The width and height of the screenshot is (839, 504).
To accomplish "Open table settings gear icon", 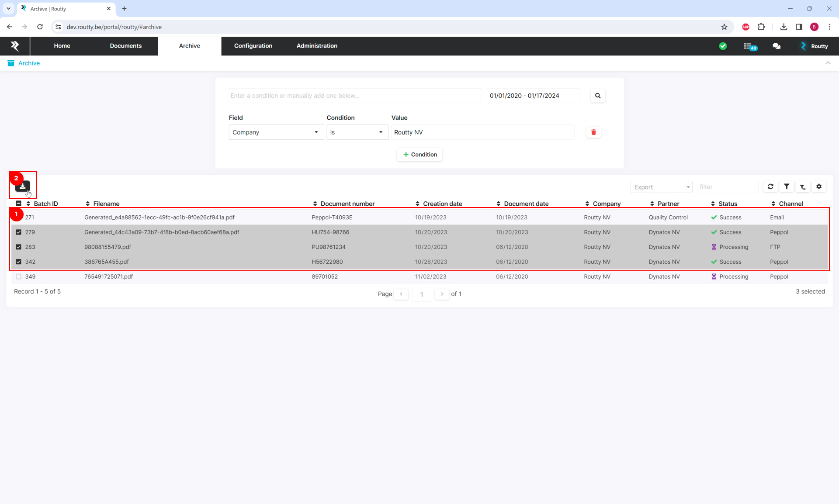I will click(819, 186).
